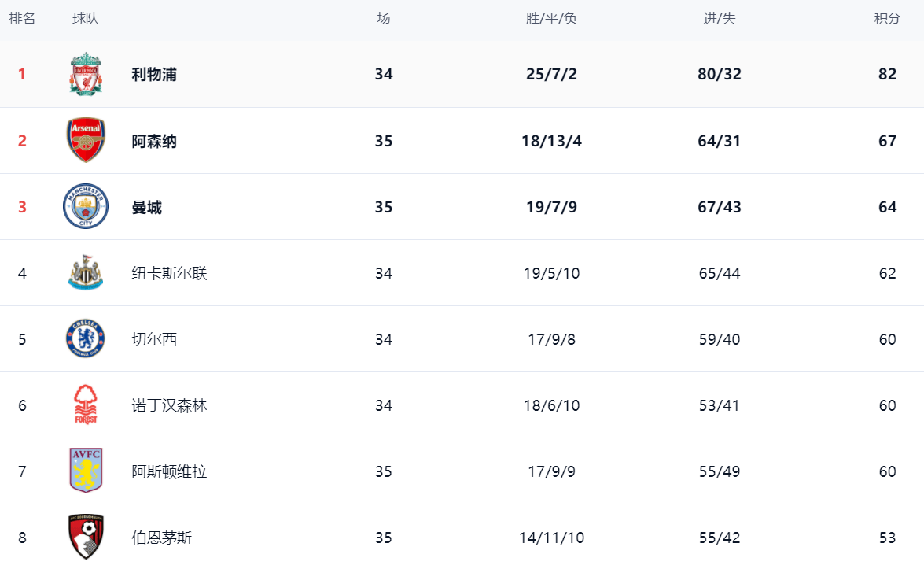Open team name 曼城
Image resolution: width=924 pixels, height=569 pixels.
click(147, 207)
